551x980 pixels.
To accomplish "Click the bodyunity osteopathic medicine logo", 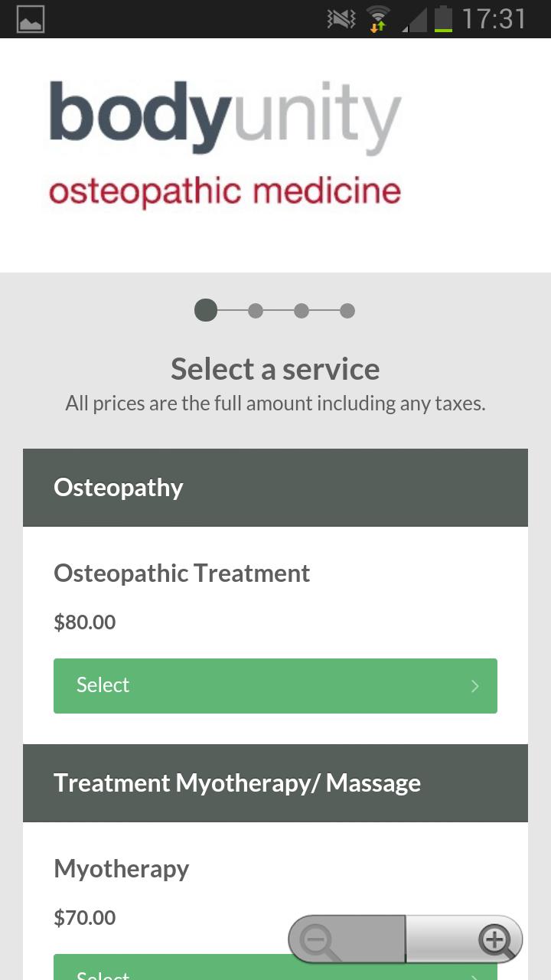I will [x=226, y=144].
